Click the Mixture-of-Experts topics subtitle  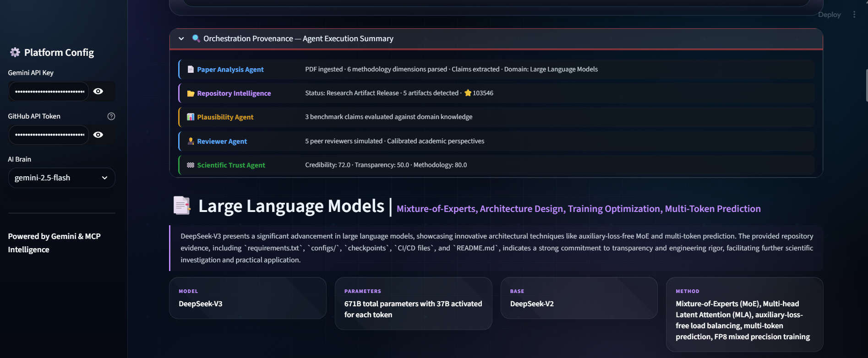pos(579,209)
